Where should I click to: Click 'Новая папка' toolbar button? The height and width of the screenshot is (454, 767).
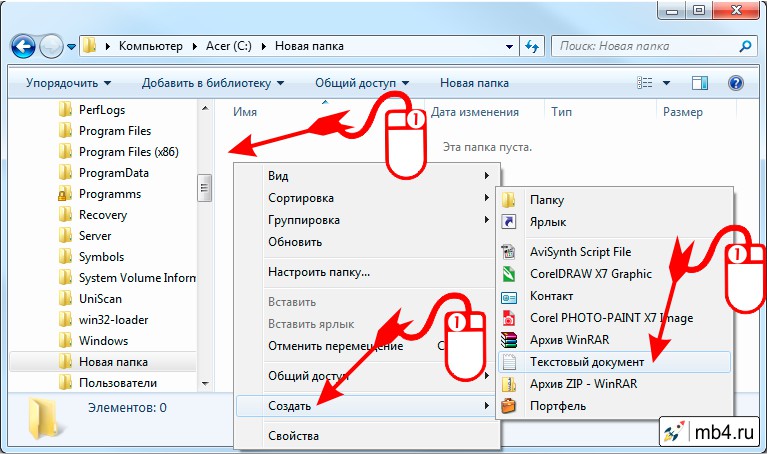pos(474,83)
